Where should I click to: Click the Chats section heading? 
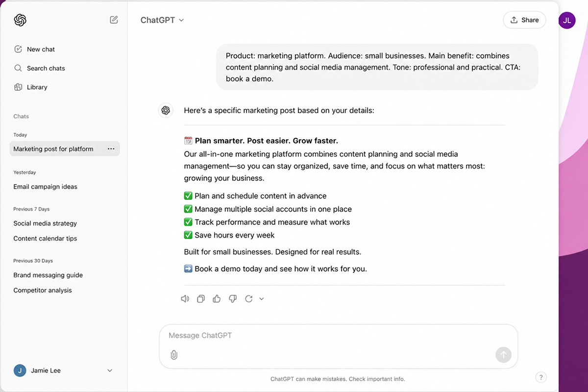21,117
